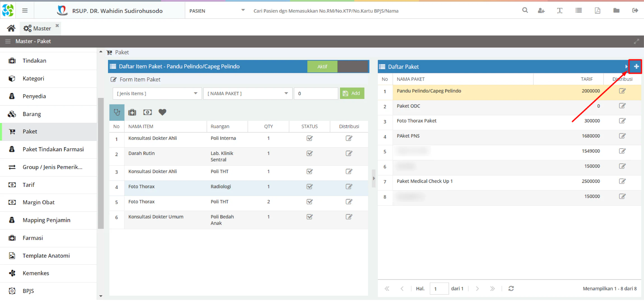Click the money tarif filter icon
Image resolution: width=644 pixels, height=301 pixels.
point(147,112)
